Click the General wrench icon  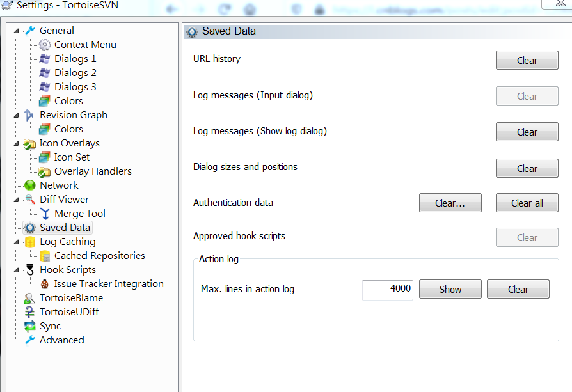point(30,30)
